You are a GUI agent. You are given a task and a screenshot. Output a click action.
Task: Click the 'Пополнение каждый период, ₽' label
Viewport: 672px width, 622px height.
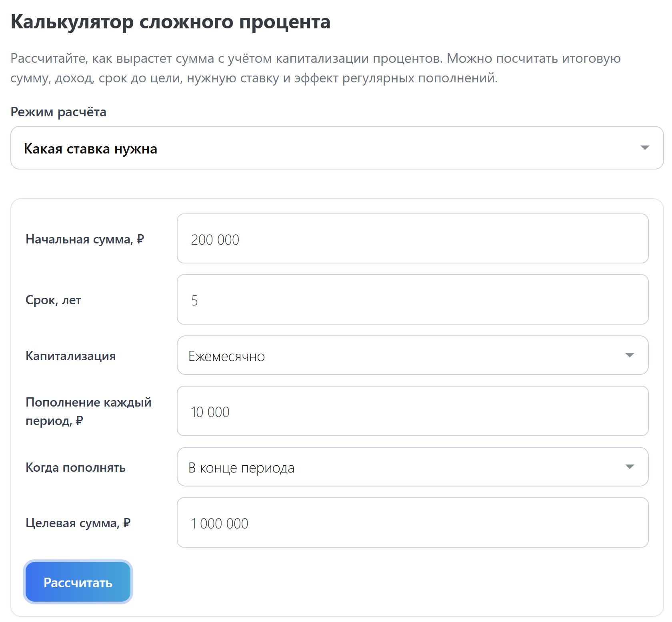pyautogui.click(x=88, y=411)
